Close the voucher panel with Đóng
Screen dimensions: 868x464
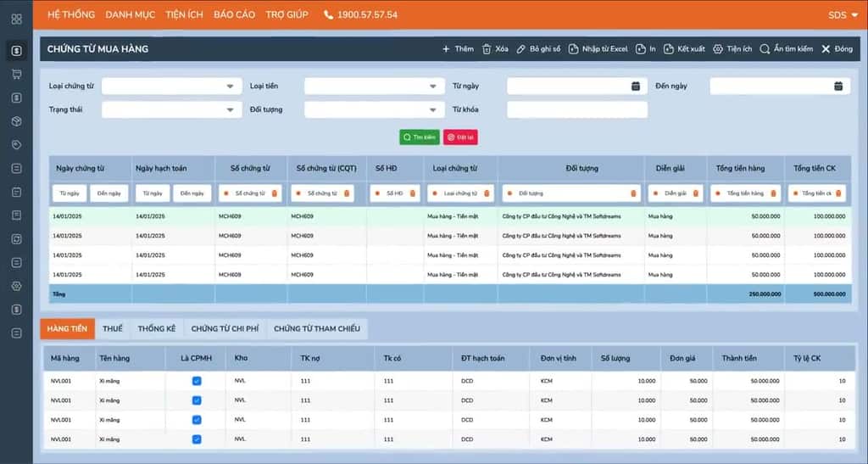point(837,48)
